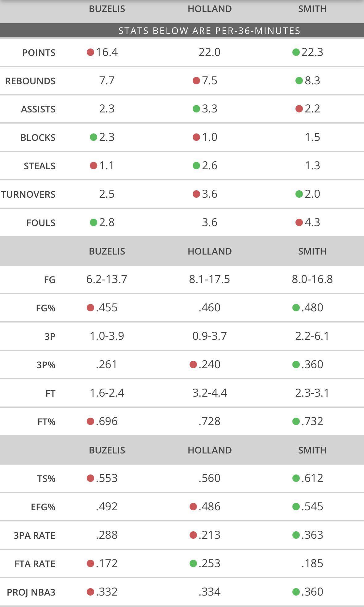Select the red dot beside Smith's 4.3 fouls
The height and width of the screenshot is (607, 364).
[x=299, y=222]
